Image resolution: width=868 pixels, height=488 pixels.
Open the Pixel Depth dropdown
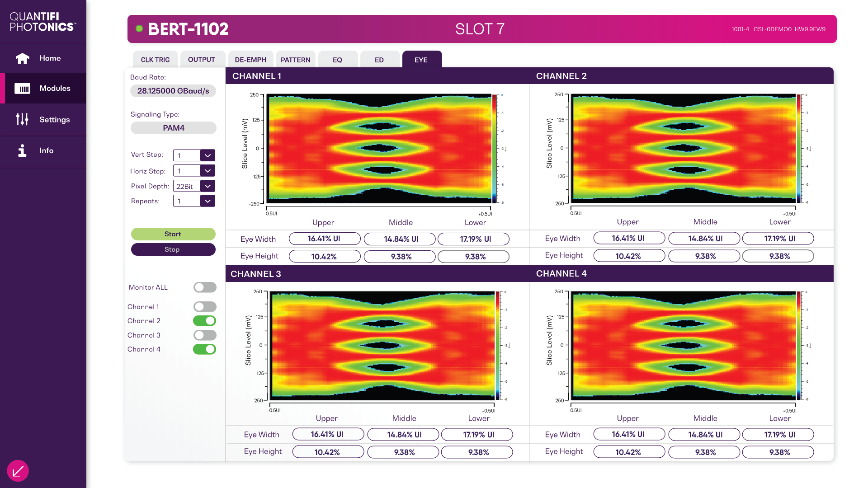pos(208,186)
